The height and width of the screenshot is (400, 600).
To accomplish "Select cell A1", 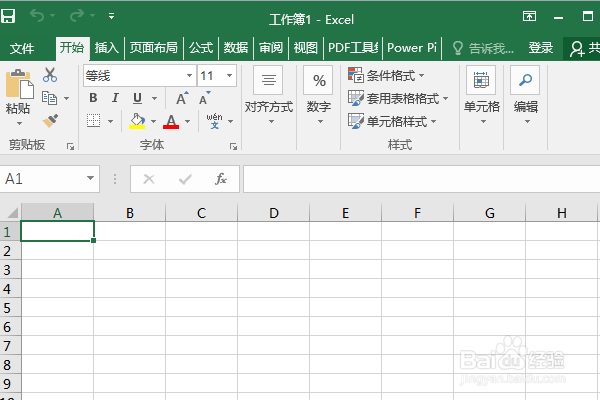I will coord(57,231).
